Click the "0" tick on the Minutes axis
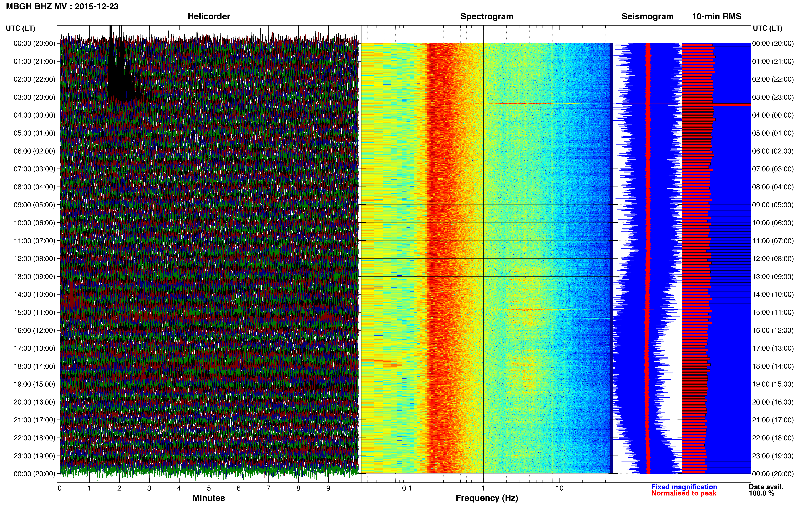 coord(59,488)
